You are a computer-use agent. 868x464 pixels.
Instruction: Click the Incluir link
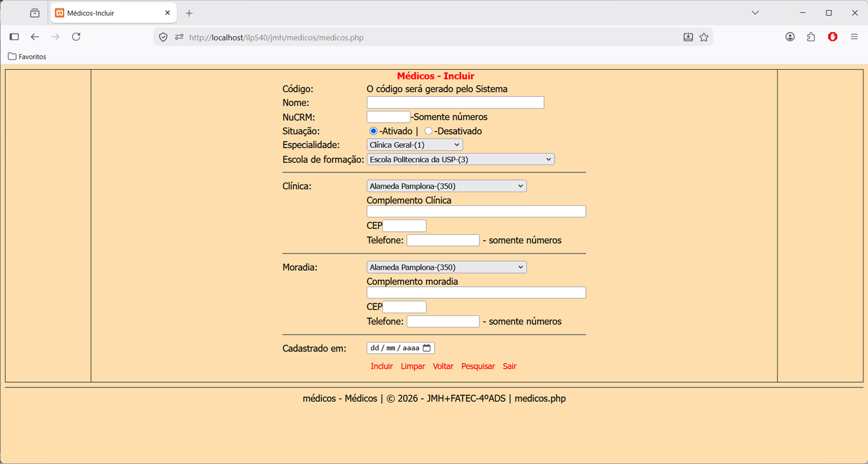click(x=382, y=366)
